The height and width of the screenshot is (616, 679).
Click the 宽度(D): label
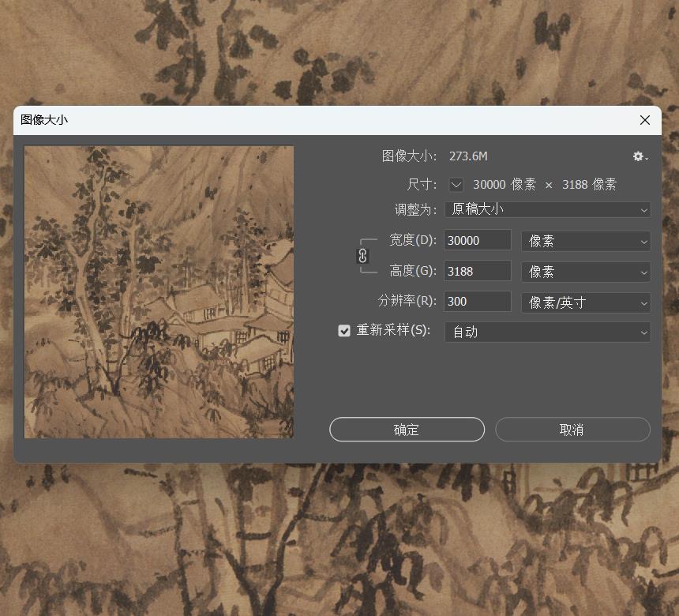[413, 240]
